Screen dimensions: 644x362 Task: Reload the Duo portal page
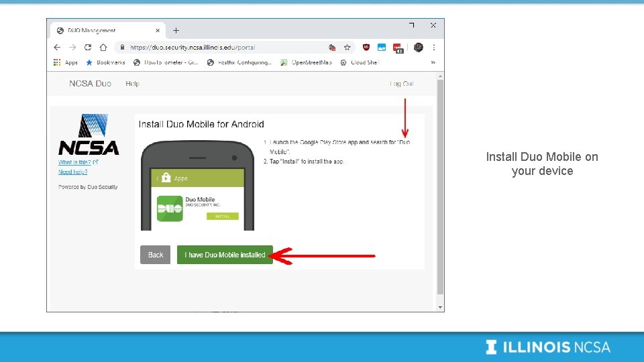pos(87,48)
